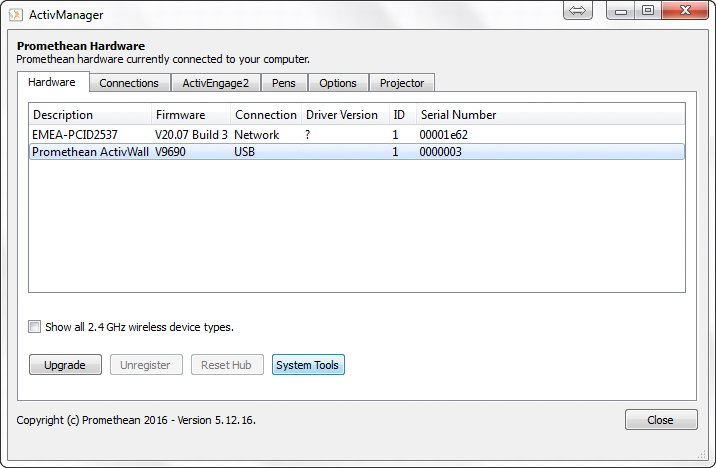Click the Unregister button
Screen dimensions: 716x468
pos(146,365)
